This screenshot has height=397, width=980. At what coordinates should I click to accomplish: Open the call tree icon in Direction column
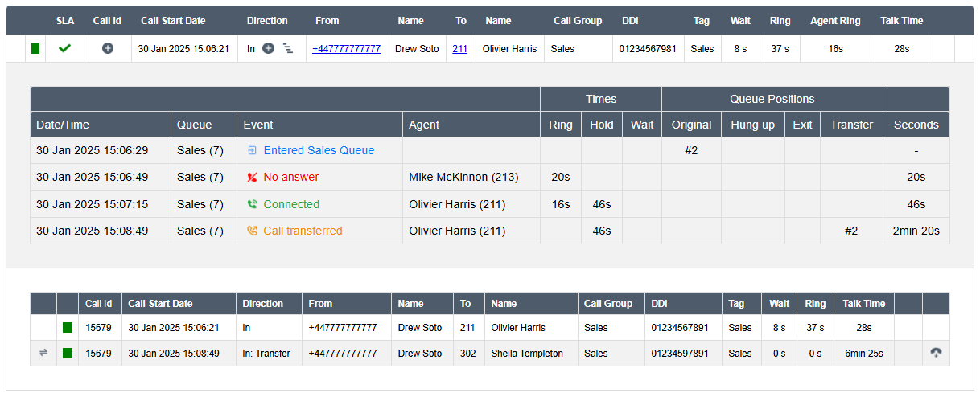(x=287, y=49)
